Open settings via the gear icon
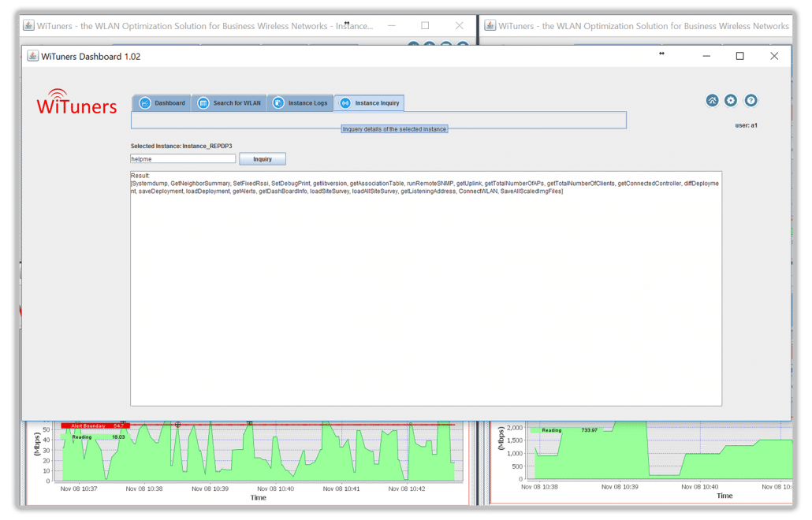Screen dimensions: 812x520 click(x=731, y=100)
